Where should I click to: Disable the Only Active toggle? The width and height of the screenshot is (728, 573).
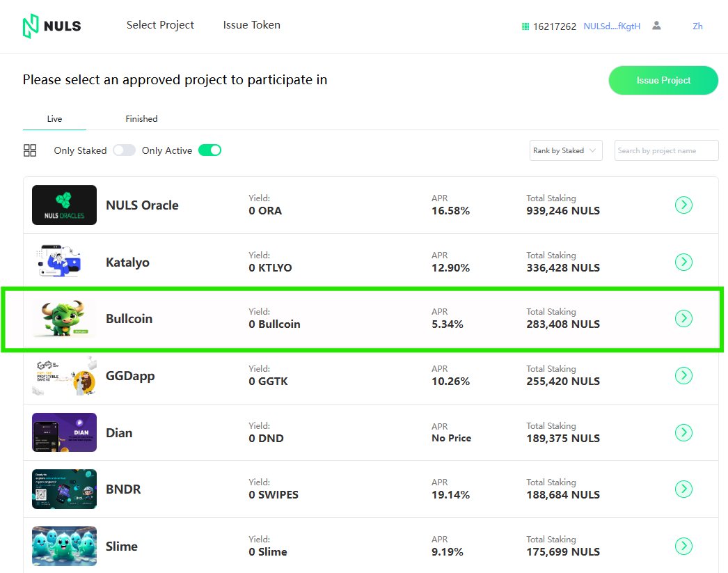coord(210,150)
